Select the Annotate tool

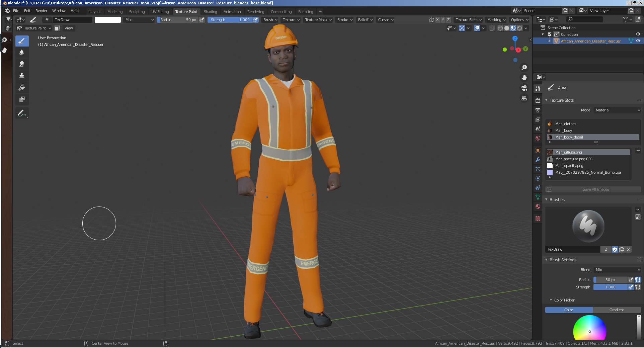point(22,113)
